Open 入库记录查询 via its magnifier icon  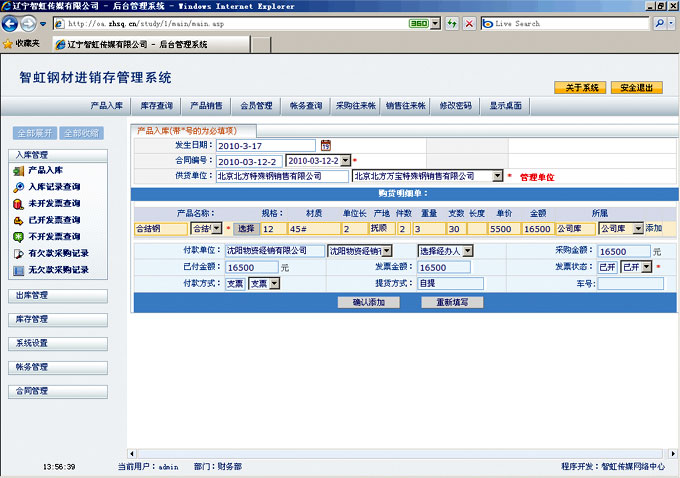19,187
